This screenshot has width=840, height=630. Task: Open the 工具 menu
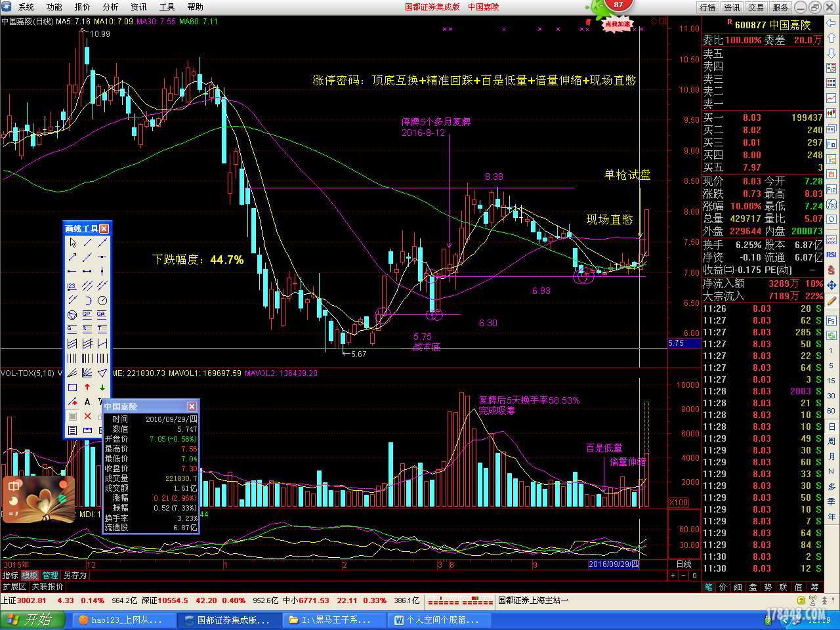pos(167,7)
